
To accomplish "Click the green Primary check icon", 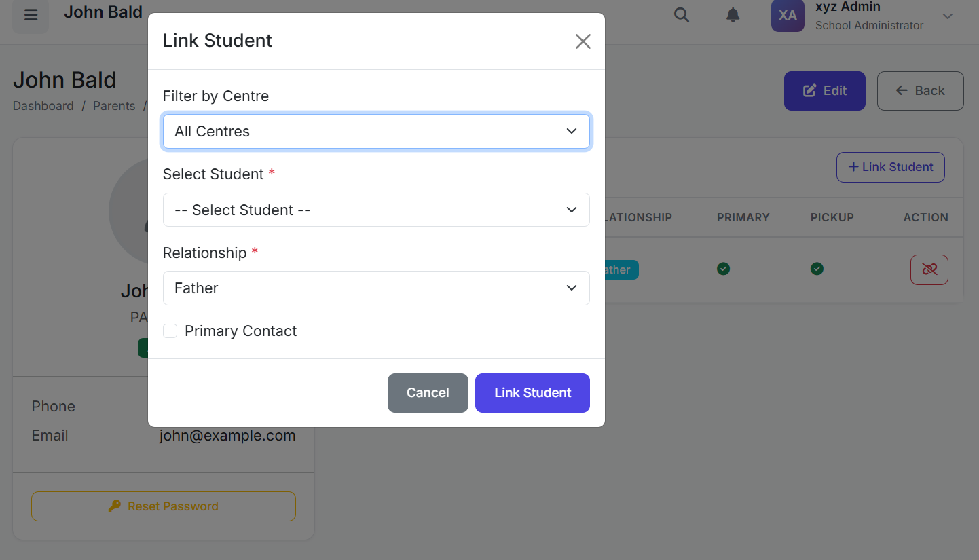I will pyautogui.click(x=723, y=269).
